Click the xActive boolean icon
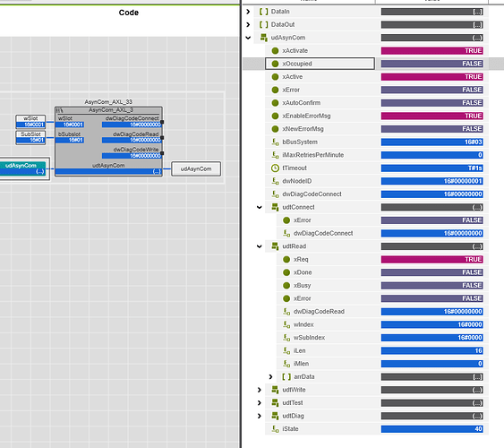Viewport: 504px width, 448px height. (275, 77)
